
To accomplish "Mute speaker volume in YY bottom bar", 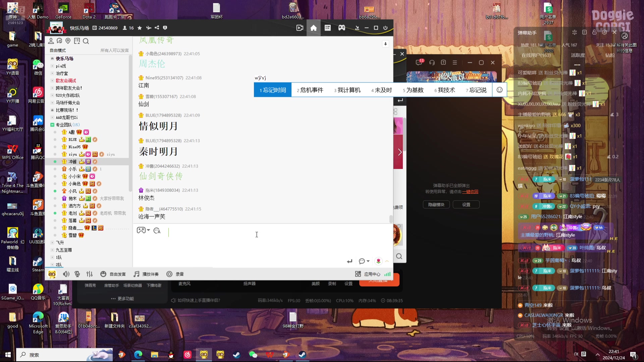I will pyautogui.click(x=66, y=274).
